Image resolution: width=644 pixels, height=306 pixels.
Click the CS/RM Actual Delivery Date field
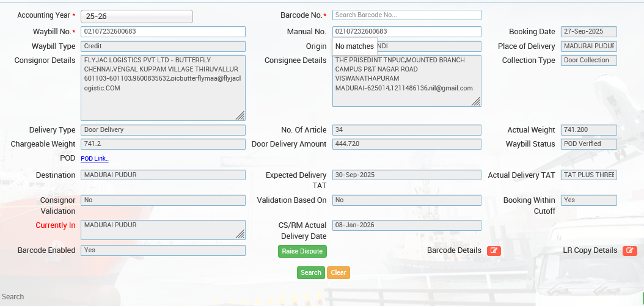[x=406, y=225]
